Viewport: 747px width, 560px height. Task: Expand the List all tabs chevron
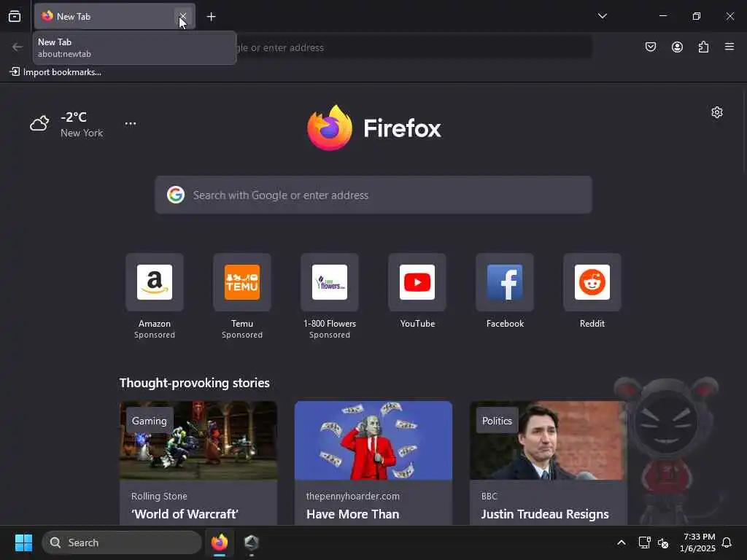coord(602,16)
